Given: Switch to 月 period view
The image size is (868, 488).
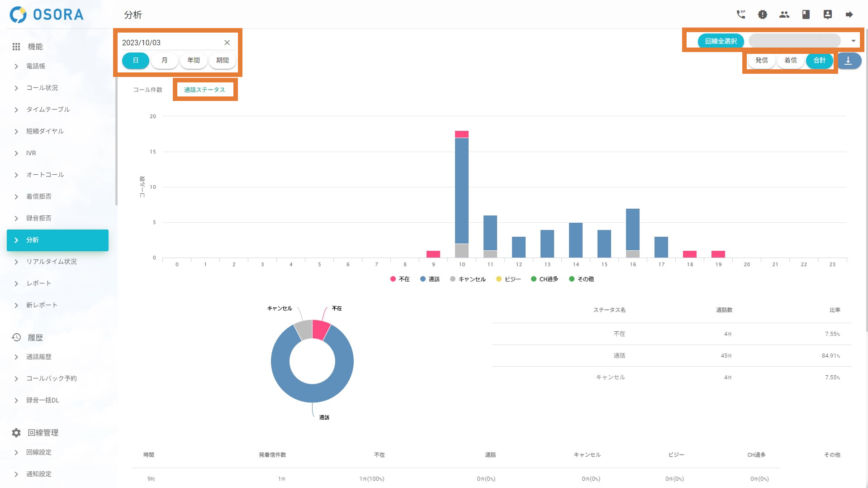Looking at the screenshot, I should [164, 60].
